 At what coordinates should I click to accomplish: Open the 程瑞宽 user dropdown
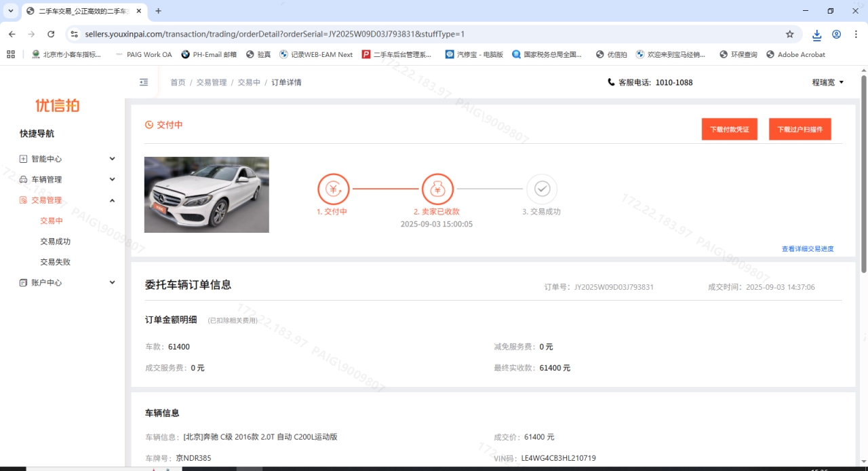pyautogui.click(x=827, y=82)
